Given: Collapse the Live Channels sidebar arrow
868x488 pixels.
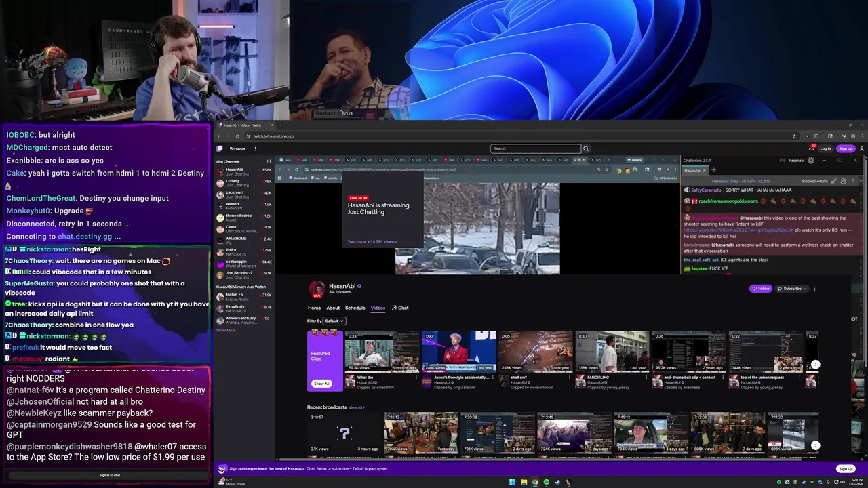Looking at the screenshot, I should [269, 161].
